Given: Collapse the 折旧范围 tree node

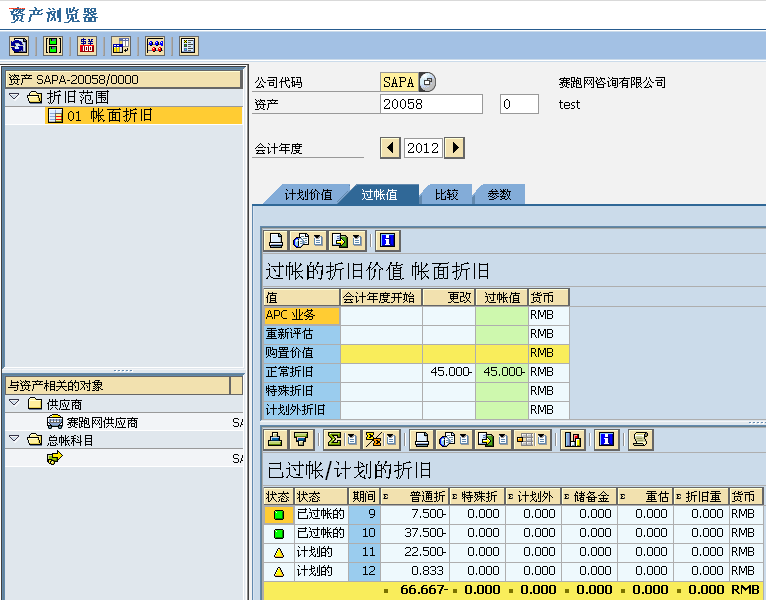Looking at the screenshot, I should [x=14, y=96].
